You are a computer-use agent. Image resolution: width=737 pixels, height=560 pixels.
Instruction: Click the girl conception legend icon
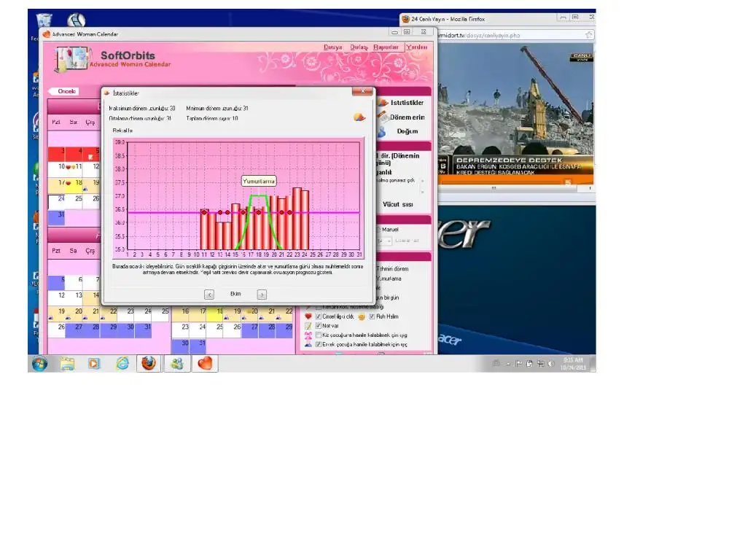(x=308, y=335)
